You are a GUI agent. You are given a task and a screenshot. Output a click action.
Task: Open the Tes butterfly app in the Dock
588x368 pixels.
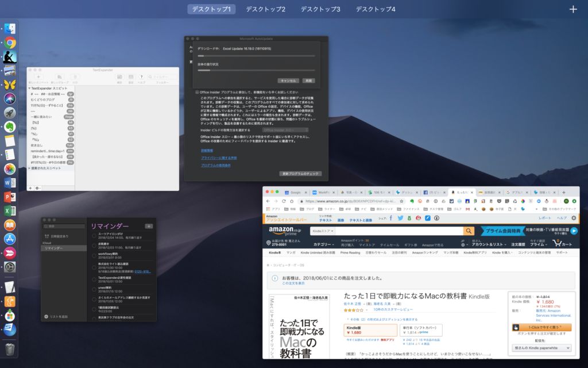tap(10, 85)
